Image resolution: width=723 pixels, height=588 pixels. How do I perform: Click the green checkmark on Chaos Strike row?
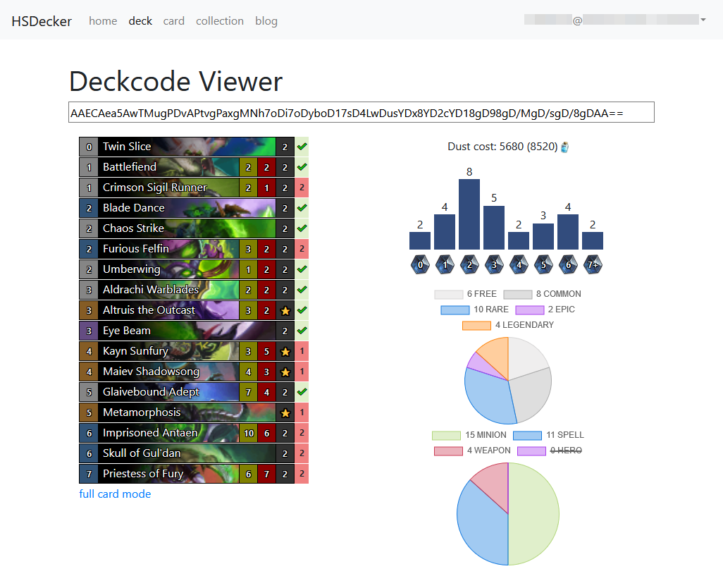click(x=302, y=228)
